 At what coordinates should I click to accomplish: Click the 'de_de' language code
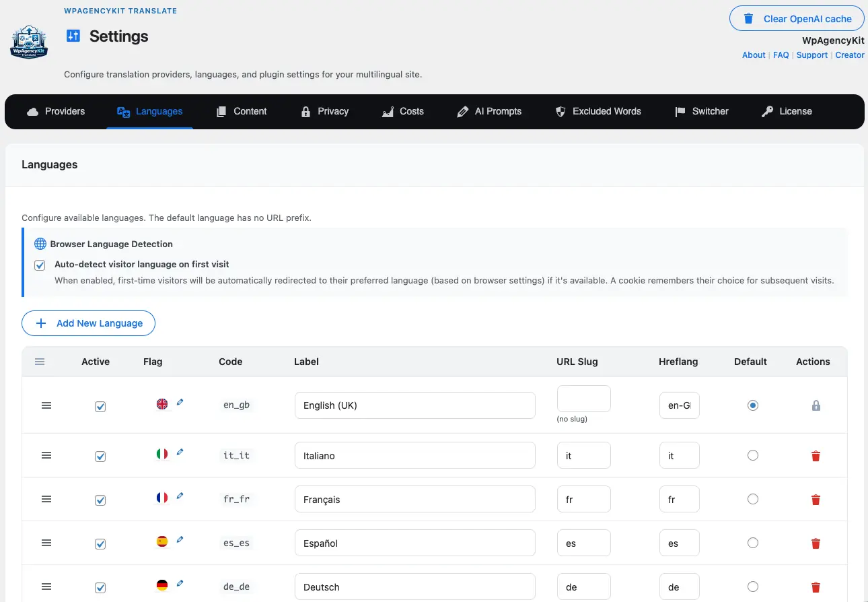pyautogui.click(x=236, y=587)
